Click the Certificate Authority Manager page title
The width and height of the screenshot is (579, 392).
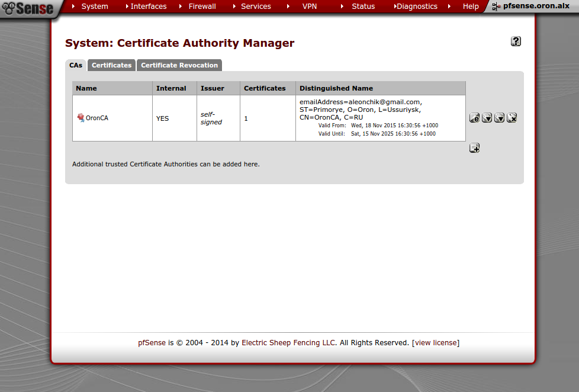(x=180, y=43)
